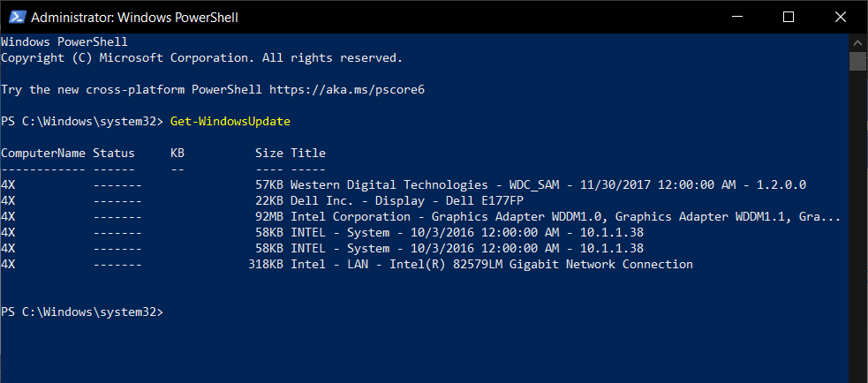Screen dimensions: 868x383
Task: Click the Status column header
Action: pyautogui.click(x=113, y=154)
